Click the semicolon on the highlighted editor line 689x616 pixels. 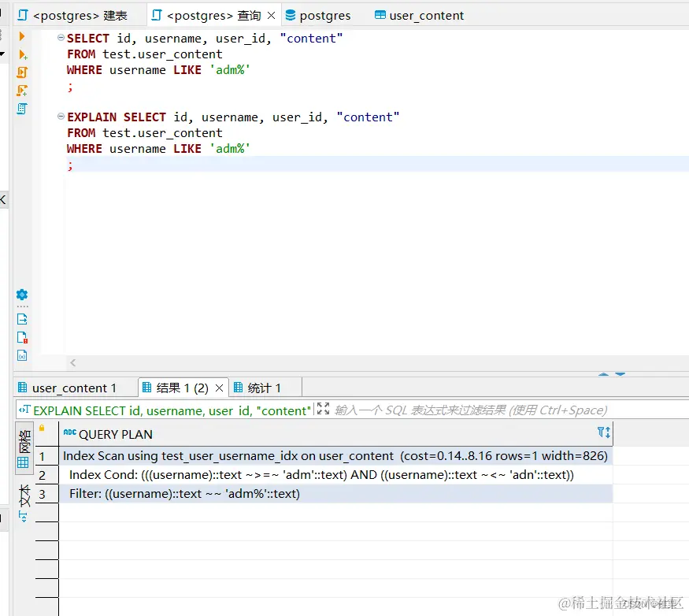click(x=70, y=165)
